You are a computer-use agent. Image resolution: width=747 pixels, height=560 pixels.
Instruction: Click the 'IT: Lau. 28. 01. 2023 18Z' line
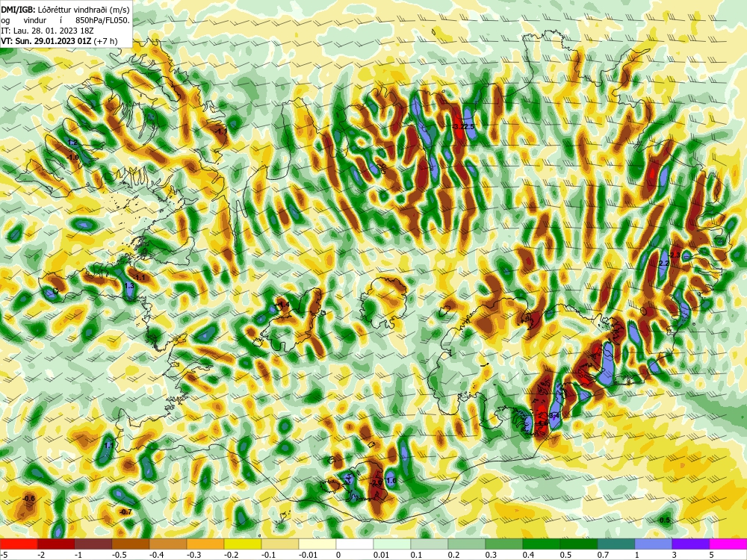(47, 31)
